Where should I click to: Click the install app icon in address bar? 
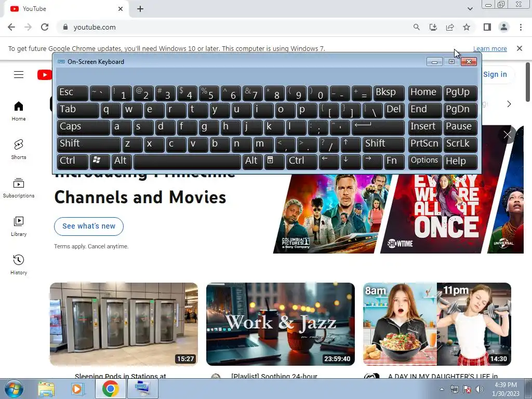433,27
